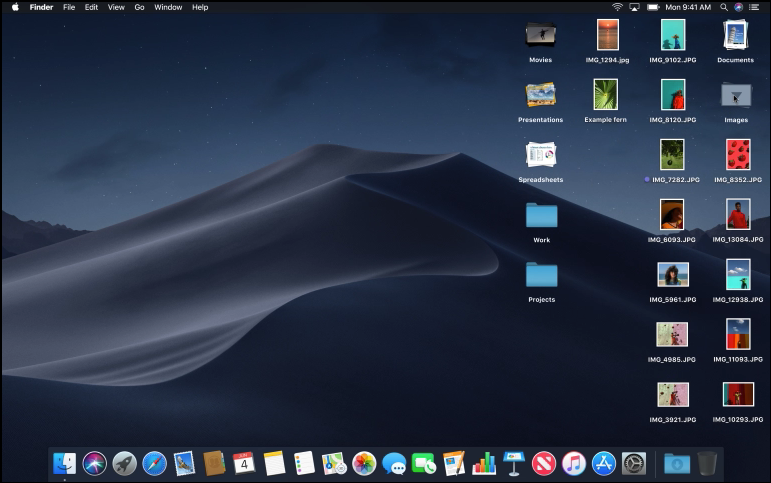Select IMG_6093.JPG thumbnail
This screenshot has height=483, width=771.
pyautogui.click(x=672, y=214)
